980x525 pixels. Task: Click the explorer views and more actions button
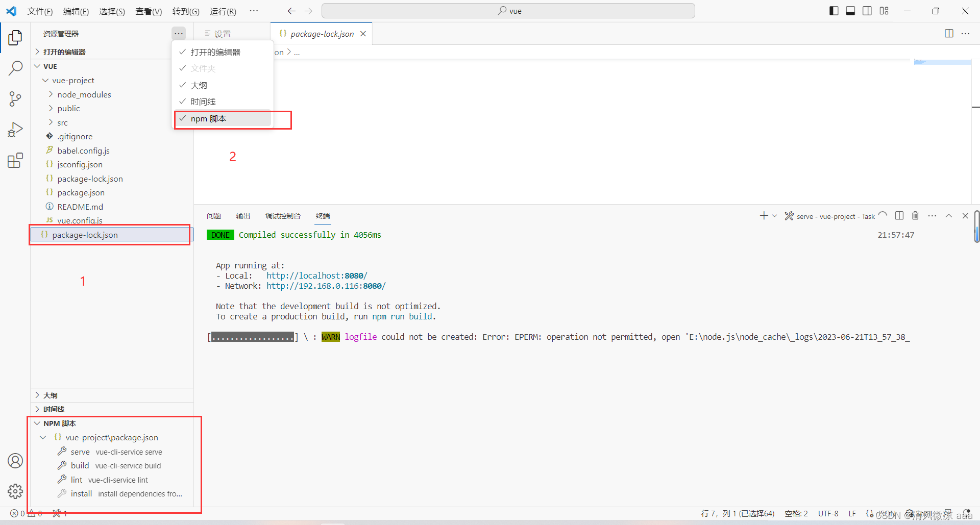[x=178, y=34]
